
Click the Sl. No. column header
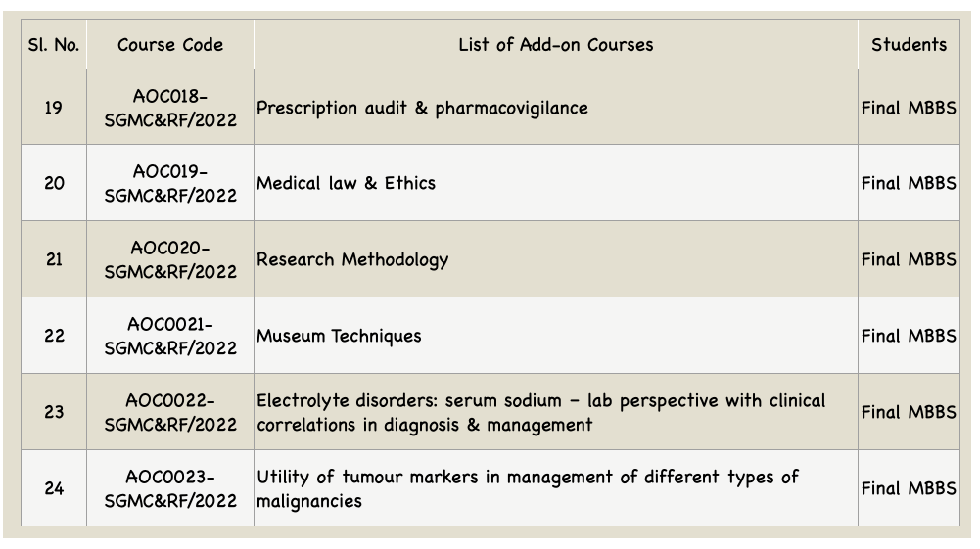pyautogui.click(x=54, y=44)
